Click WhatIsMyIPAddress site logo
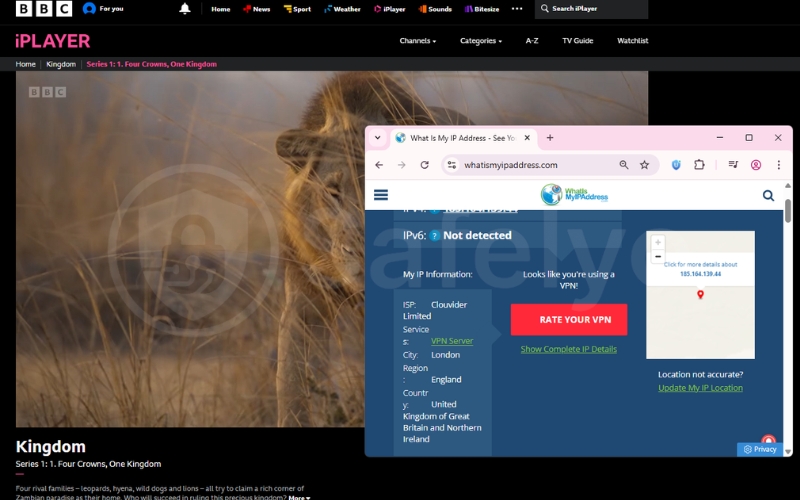 tap(574, 194)
